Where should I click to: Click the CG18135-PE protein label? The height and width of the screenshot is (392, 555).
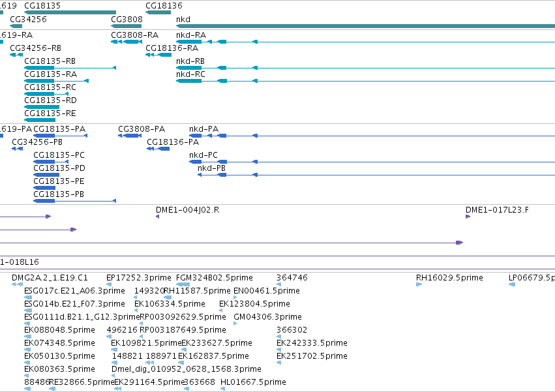(59, 181)
